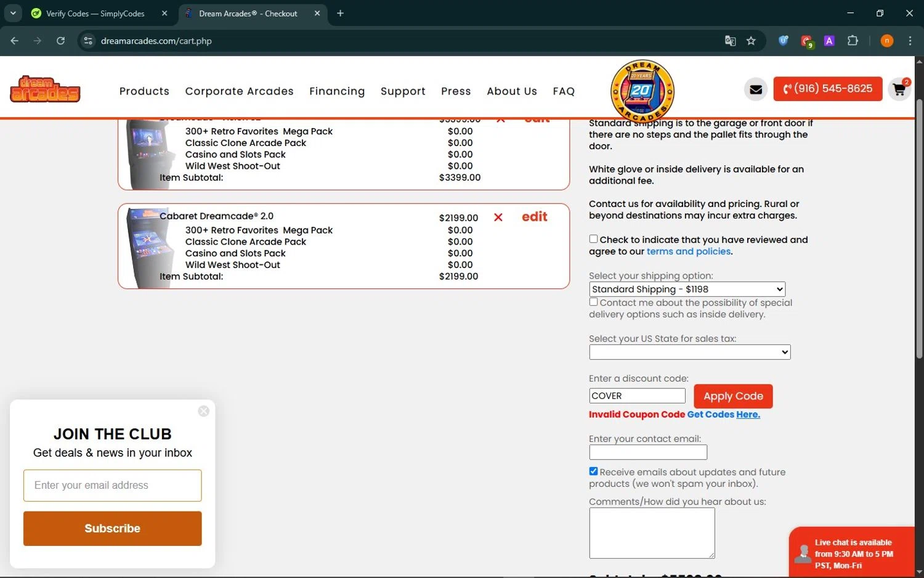Click the live chat agent icon
This screenshot has height=578, width=924.
(803, 553)
